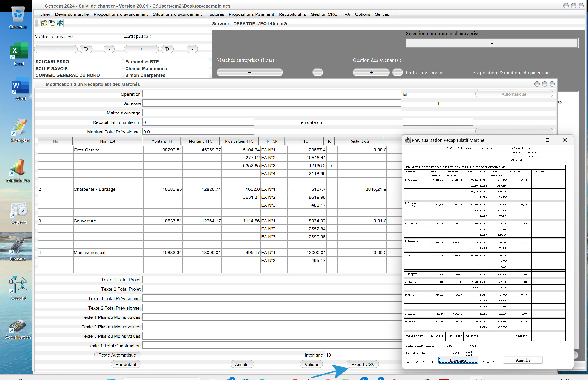Click the Export CSV button
This screenshot has height=380, width=588.
click(363, 364)
